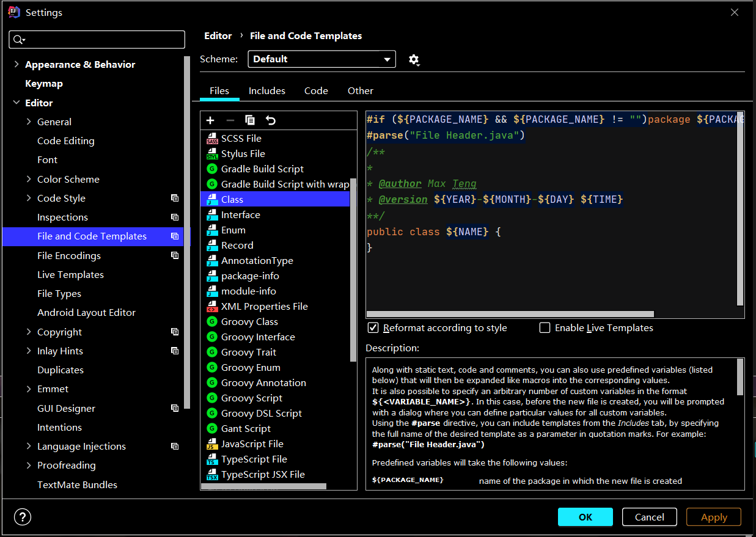Uncheck Reformat according to style

click(373, 328)
